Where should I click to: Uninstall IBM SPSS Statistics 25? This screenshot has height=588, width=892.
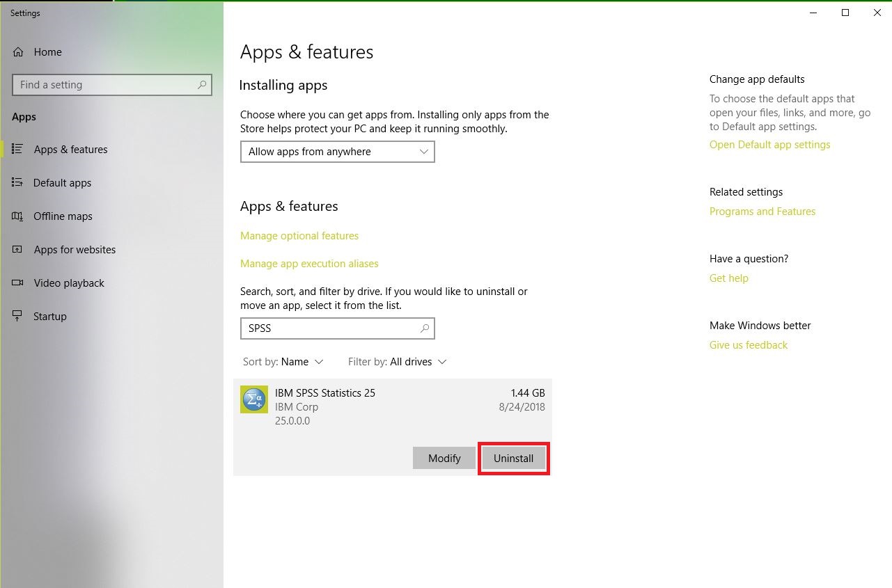point(513,459)
